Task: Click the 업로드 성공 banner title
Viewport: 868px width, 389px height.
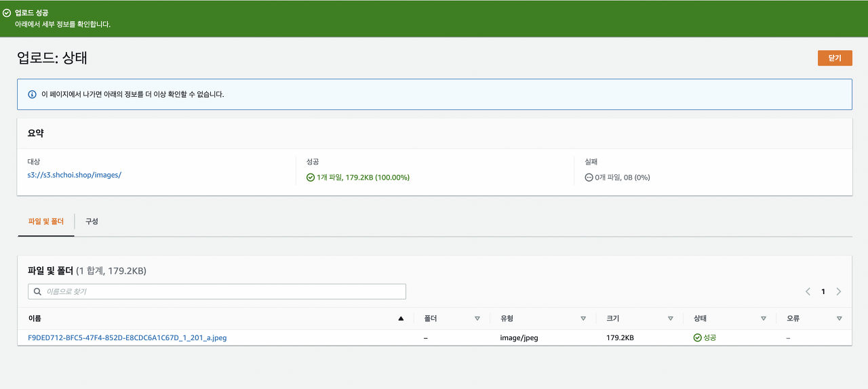Action: coord(32,13)
